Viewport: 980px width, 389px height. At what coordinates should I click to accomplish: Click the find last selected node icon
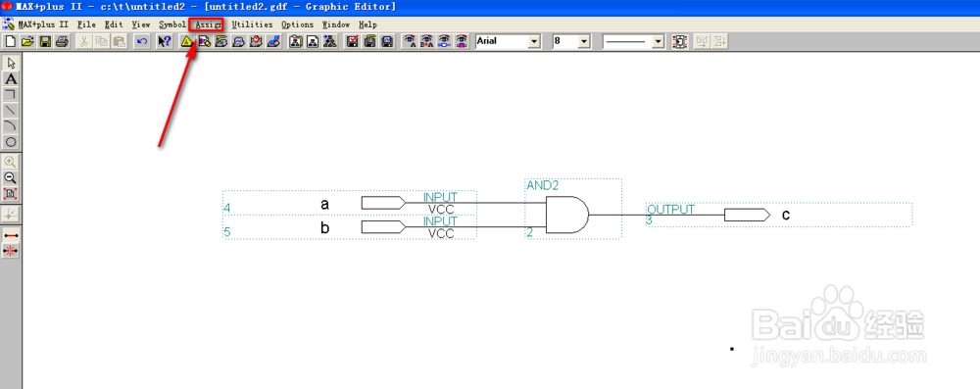click(x=462, y=42)
